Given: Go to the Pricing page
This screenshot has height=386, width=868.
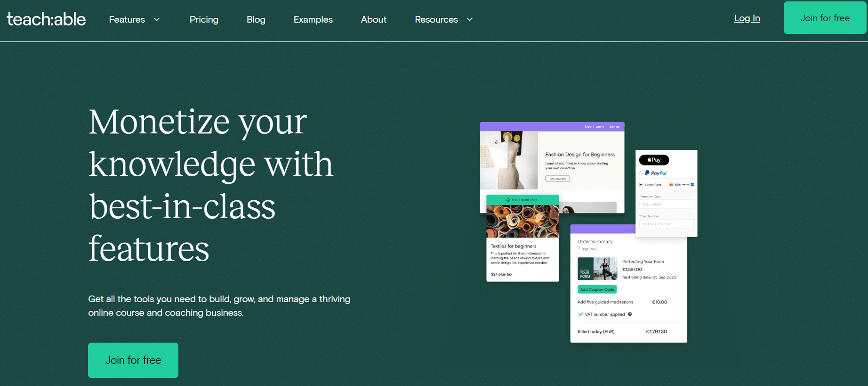Looking at the screenshot, I should 204,19.
